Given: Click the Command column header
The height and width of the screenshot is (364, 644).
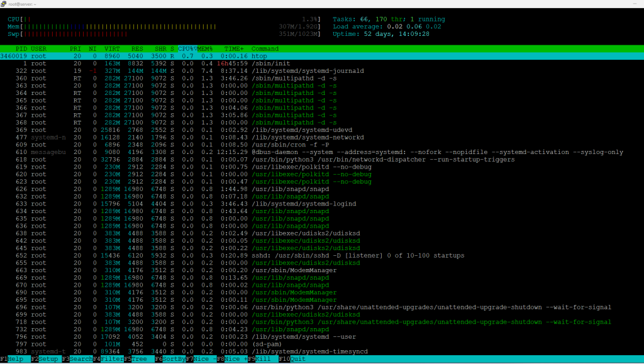Looking at the screenshot, I should 265,48.
